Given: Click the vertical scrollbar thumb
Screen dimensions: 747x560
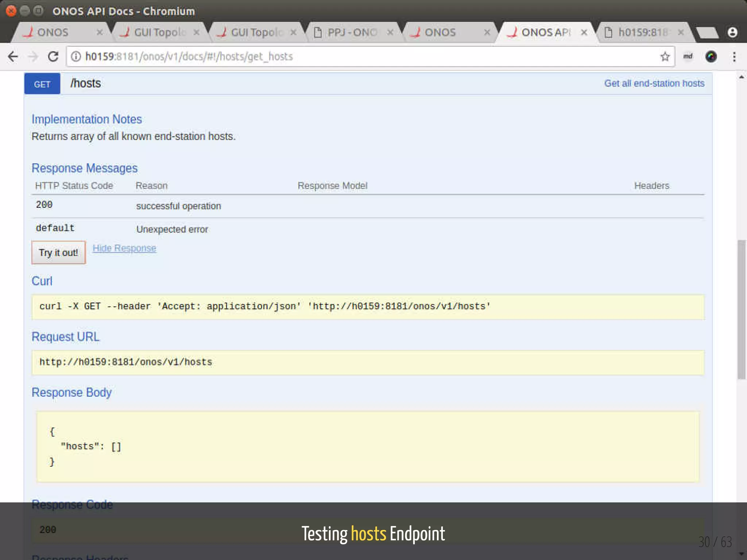Looking at the screenshot, I should 741,310.
